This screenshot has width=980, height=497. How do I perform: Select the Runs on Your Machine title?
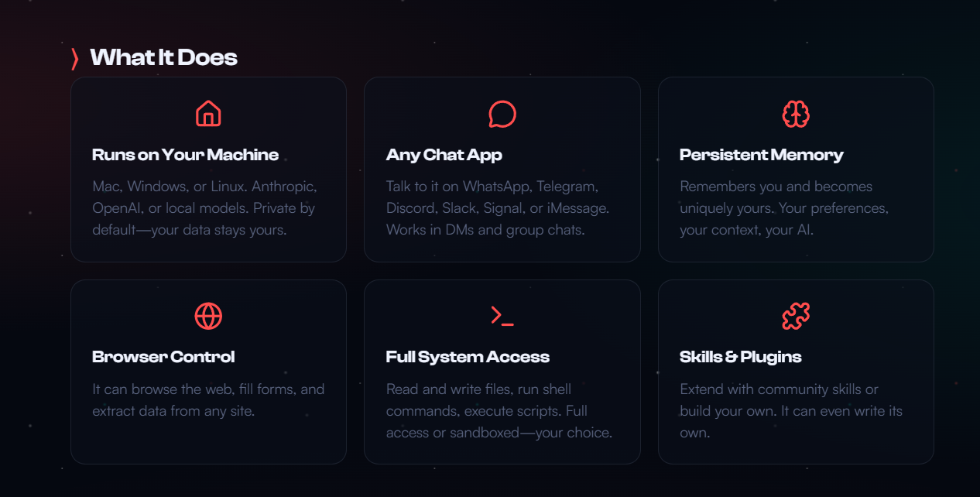185,155
